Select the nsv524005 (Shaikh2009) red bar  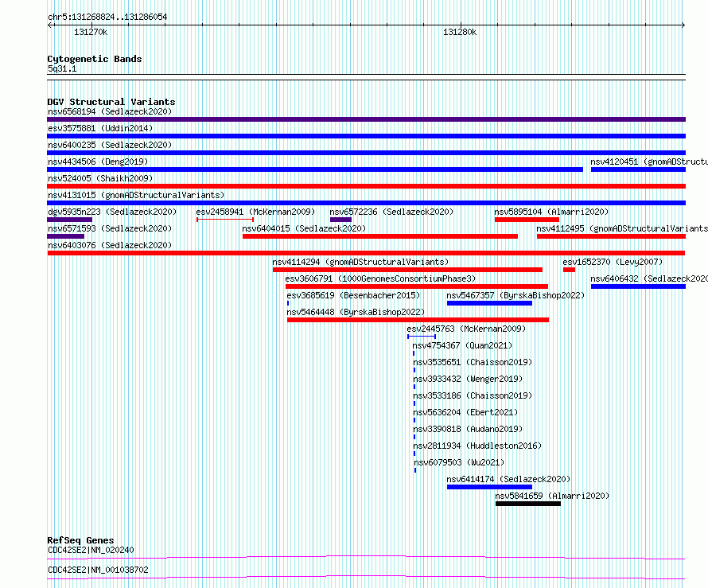coord(366,186)
